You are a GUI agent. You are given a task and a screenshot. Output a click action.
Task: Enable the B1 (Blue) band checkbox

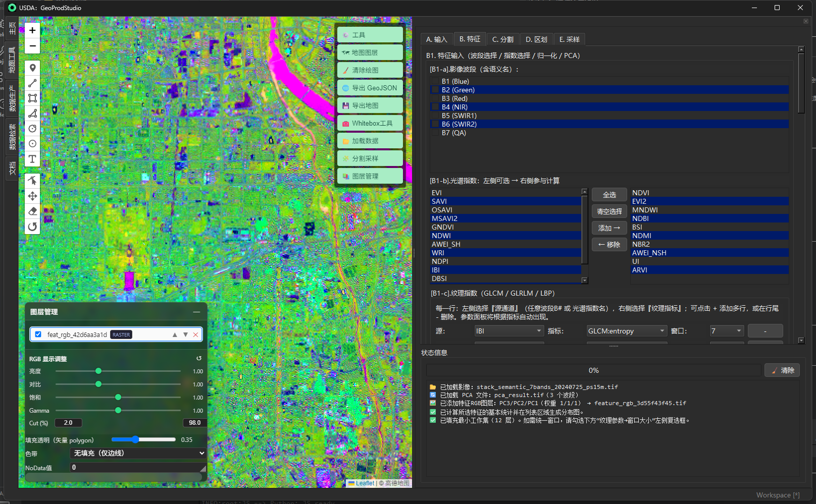pyautogui.click(x=436, y=81)
